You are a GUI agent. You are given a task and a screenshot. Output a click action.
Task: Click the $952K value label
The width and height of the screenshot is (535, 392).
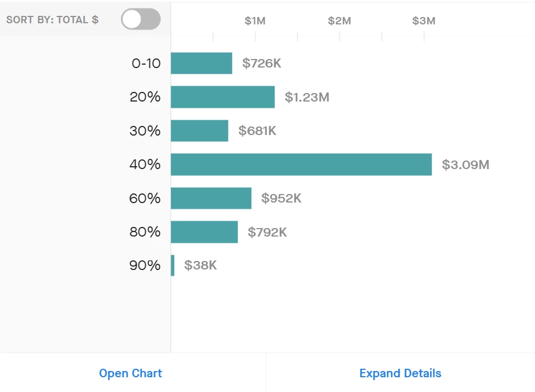coord(281,199)
